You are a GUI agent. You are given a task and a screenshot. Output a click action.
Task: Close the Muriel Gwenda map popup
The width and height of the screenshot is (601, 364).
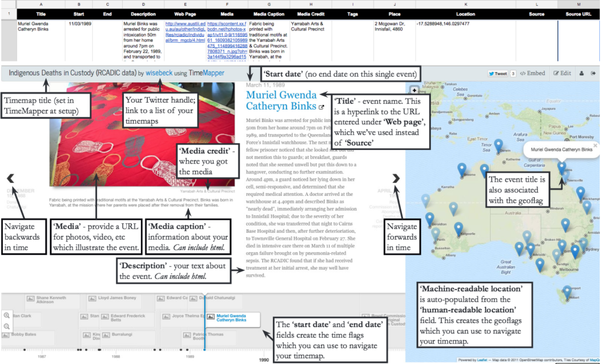pyautogui.click(x=595, y=146)
